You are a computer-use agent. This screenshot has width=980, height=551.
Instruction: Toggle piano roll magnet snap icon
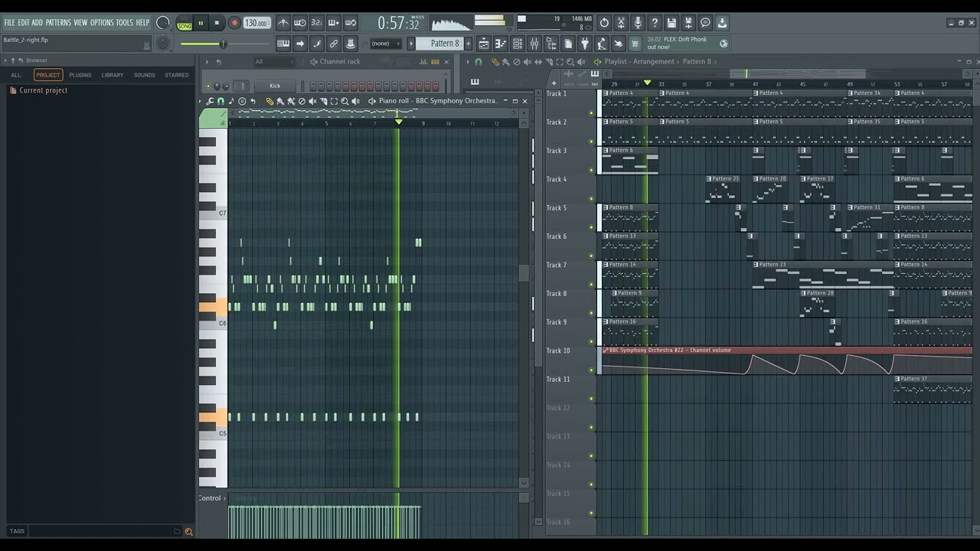(x=221, y=101)
